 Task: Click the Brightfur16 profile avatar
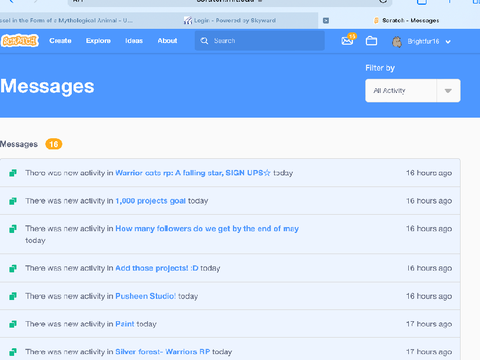397,42
